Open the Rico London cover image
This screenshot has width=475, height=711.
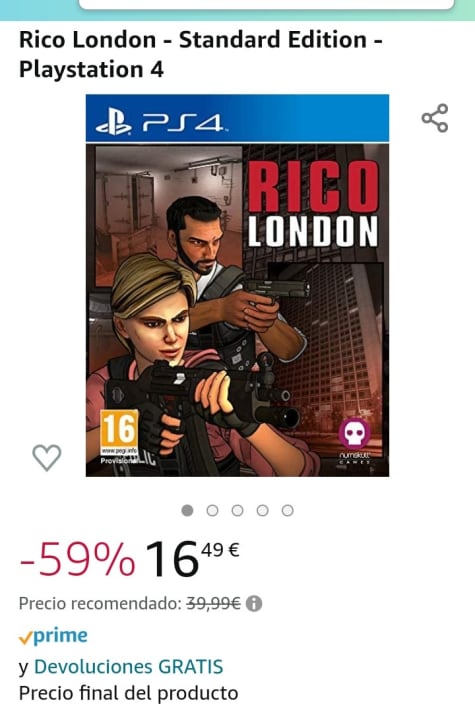click(238, 285)
